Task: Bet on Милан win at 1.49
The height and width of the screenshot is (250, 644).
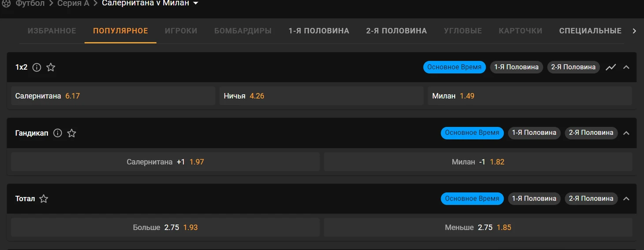Action: click(530, 96)
